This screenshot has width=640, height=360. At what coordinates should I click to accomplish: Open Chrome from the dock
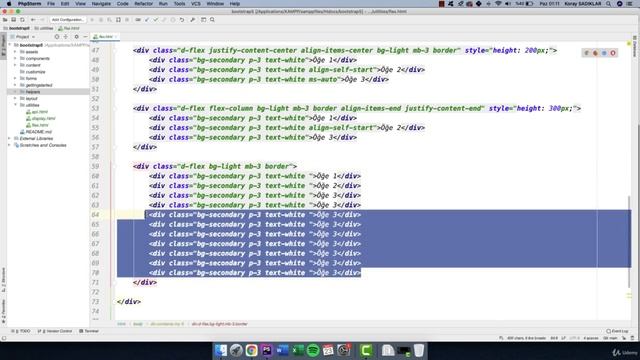pyautogui.click(x=251, y=350)
